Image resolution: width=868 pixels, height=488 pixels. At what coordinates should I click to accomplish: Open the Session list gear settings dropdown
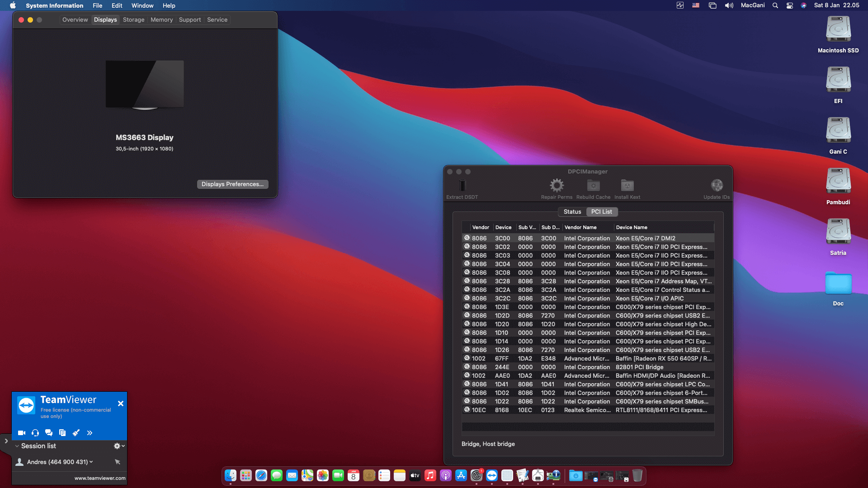(118, 446)
